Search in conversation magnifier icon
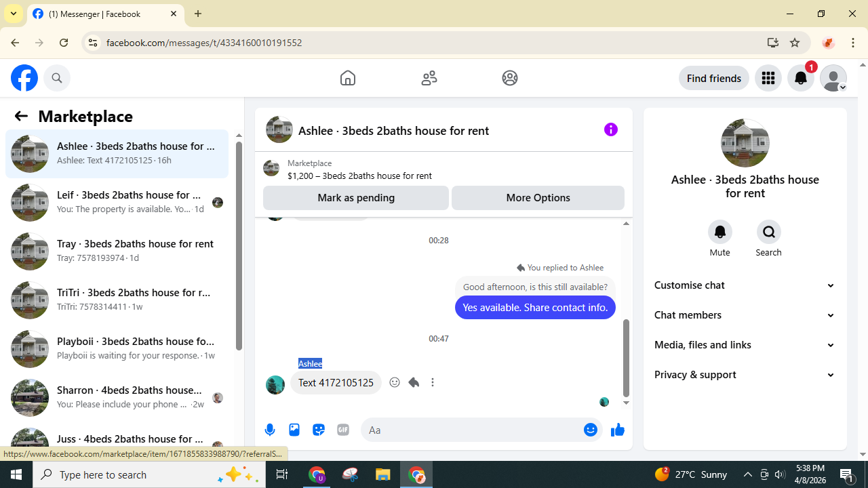This screenshot has width=868, height=488. pos(769,232)
